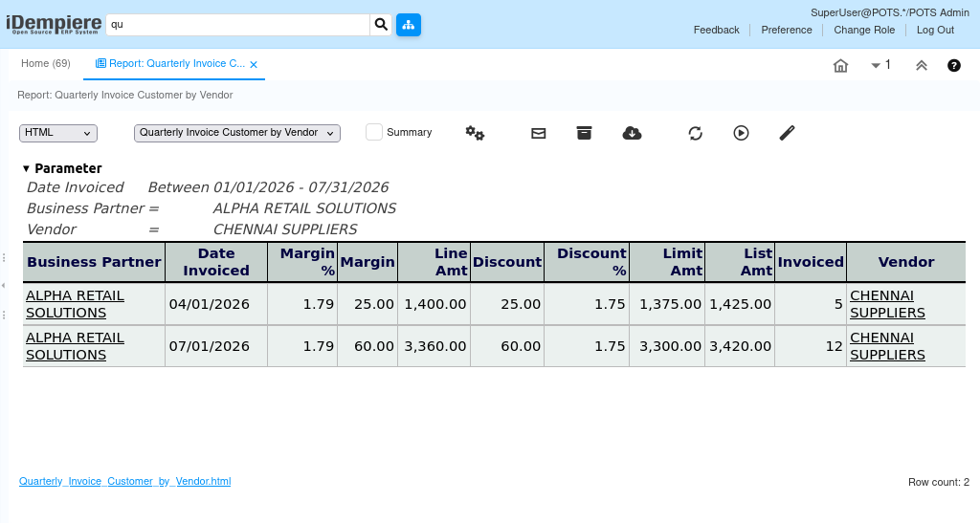Open the menu tree icon button
Viewport: 980px width, 523px height.
pyautogui.click(x=409, y=25)
